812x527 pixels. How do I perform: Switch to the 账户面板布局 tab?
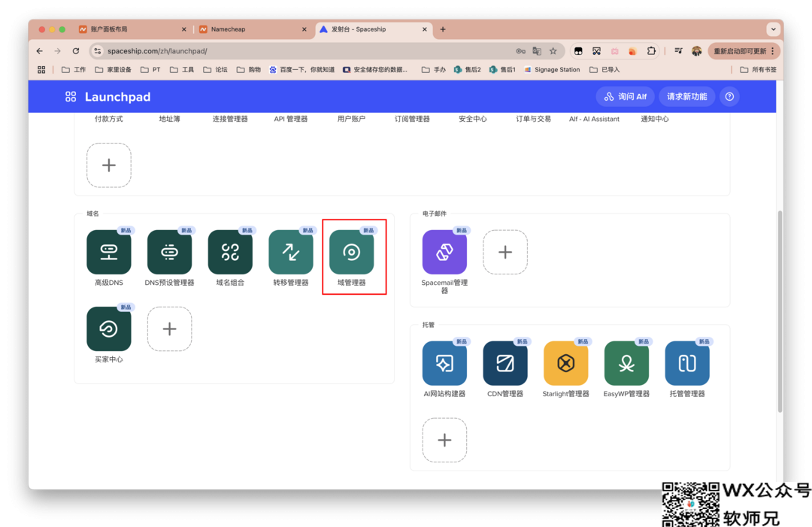pos(132,29)
